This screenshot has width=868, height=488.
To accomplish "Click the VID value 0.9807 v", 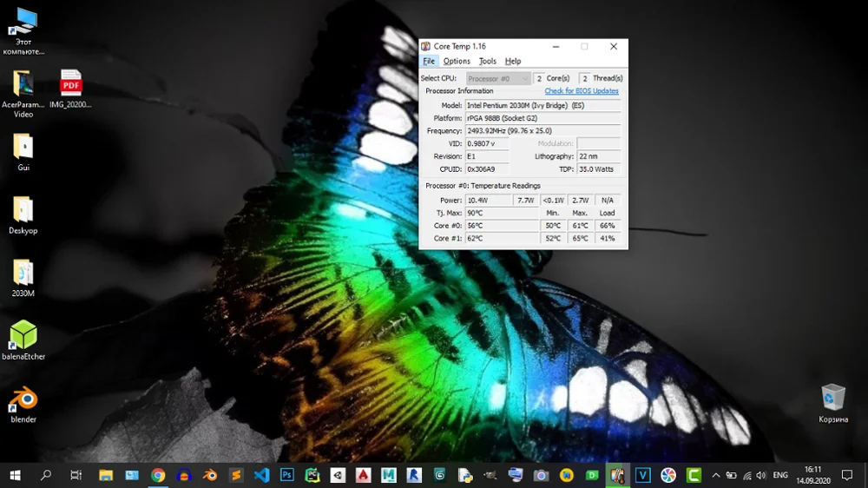I will coord(487,143).
